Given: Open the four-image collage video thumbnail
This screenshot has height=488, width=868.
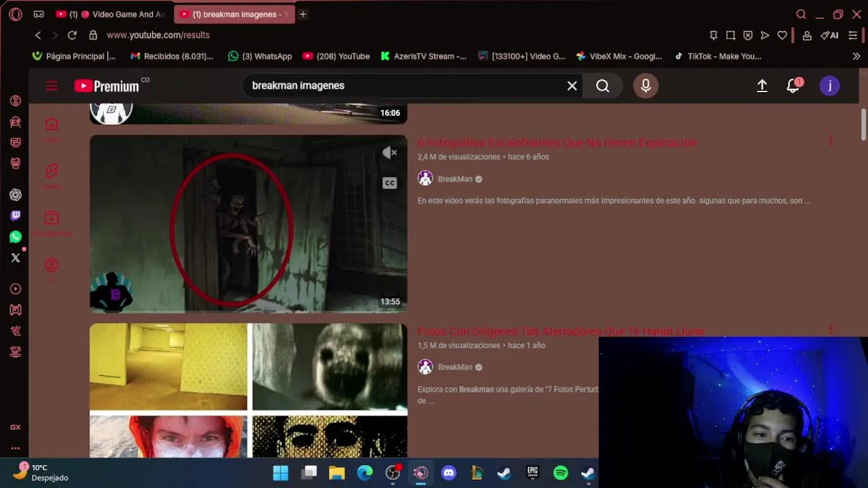Looking at the screenshot, I should (x=248, y=390).
